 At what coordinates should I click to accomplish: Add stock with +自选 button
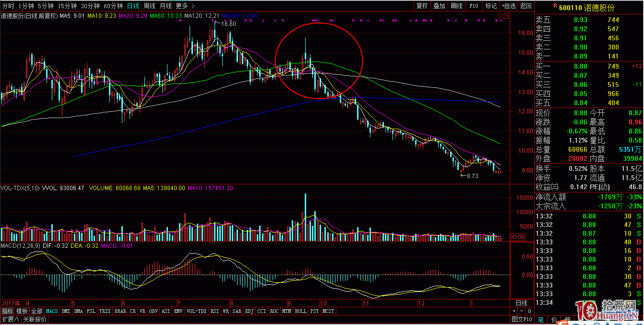click(x=509, y=6)
